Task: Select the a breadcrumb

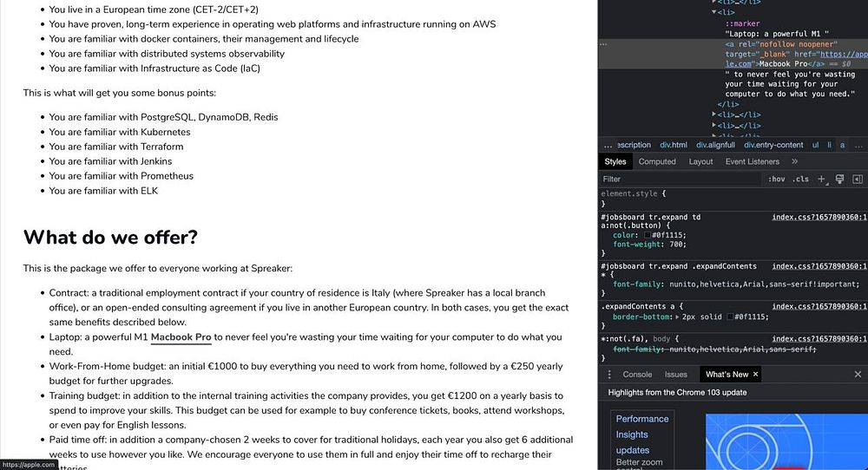Action: pyautogui.click(x=843, y=145)
